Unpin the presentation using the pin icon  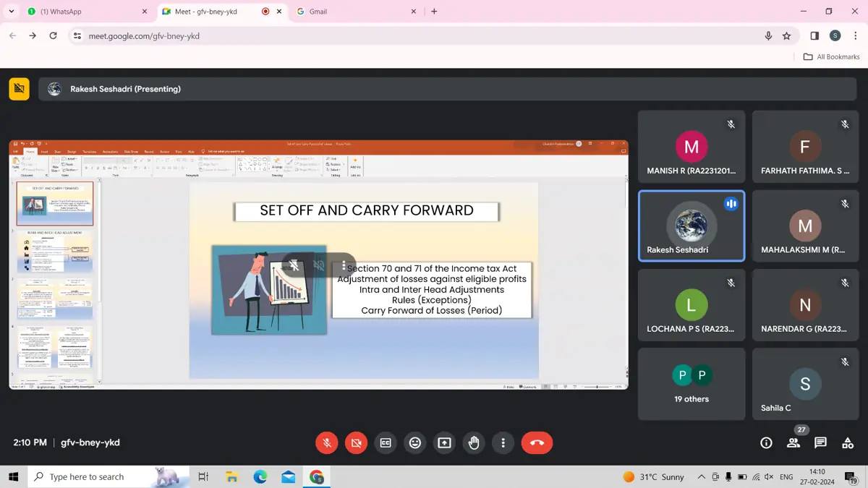[295, 265]
